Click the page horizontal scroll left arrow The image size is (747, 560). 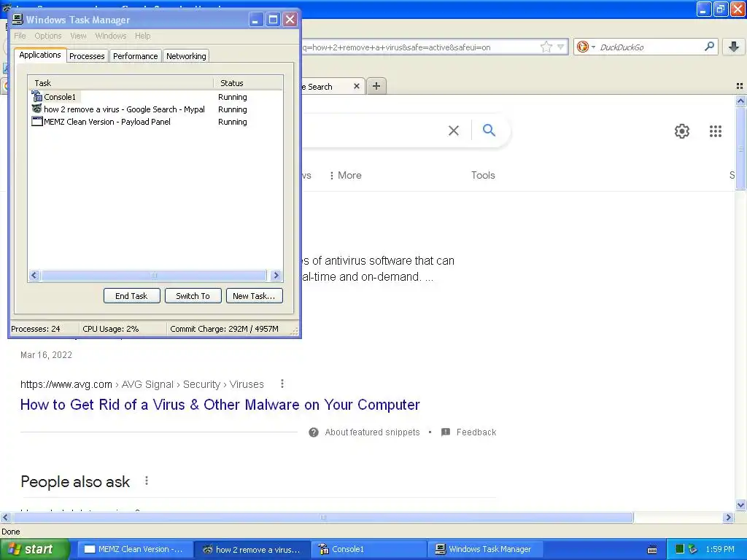[5, 517]
